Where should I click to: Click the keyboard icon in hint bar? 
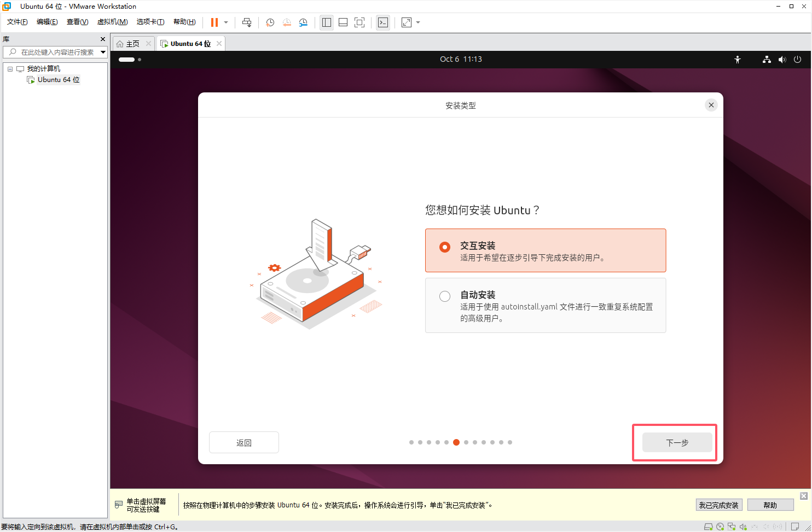[x=119, y=505]
